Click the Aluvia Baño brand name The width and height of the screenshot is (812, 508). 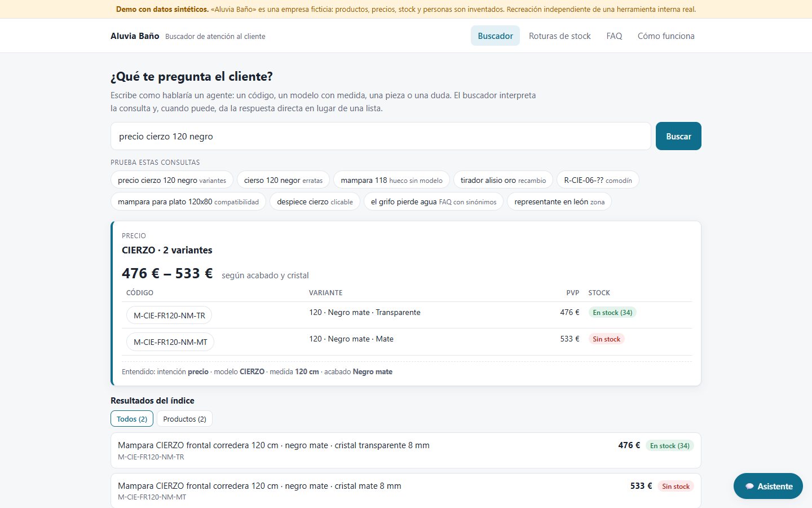click(135, 36)
